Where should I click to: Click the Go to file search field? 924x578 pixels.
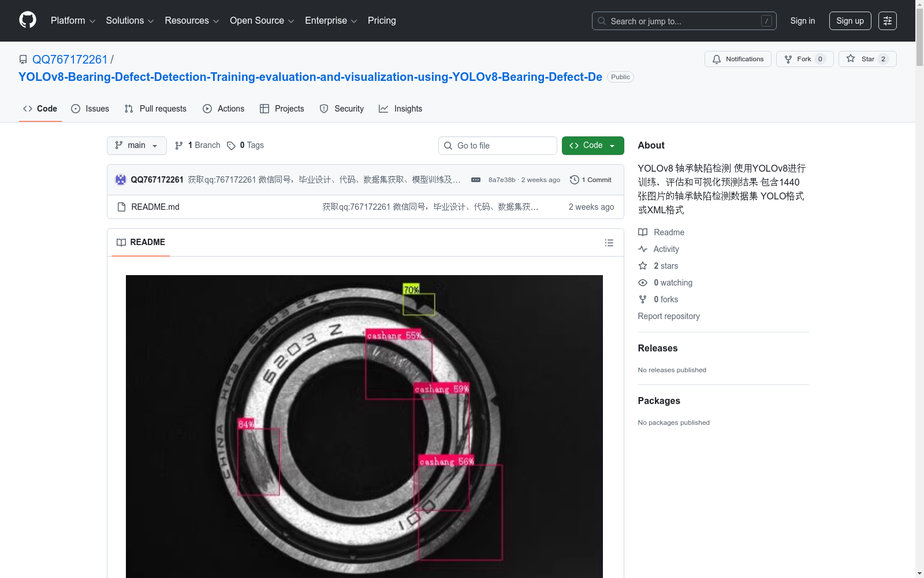[498, 146]
